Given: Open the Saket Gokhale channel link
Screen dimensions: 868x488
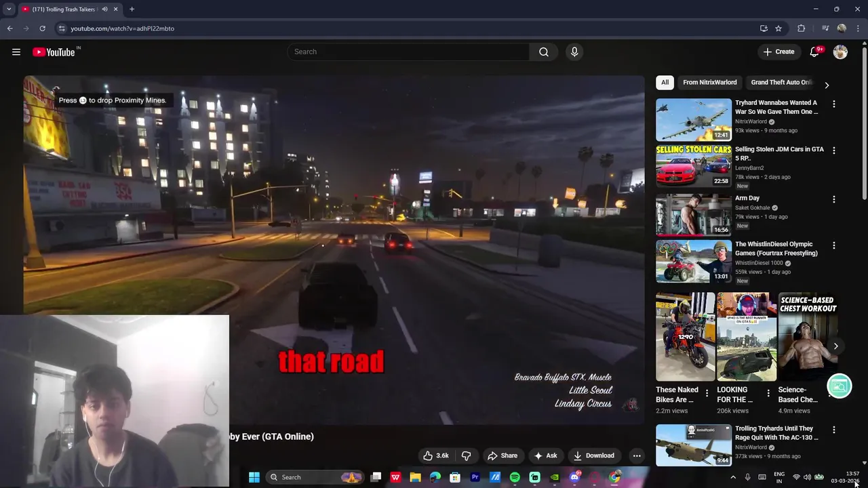Looking at the screenshot, I should tap(753, 208).
